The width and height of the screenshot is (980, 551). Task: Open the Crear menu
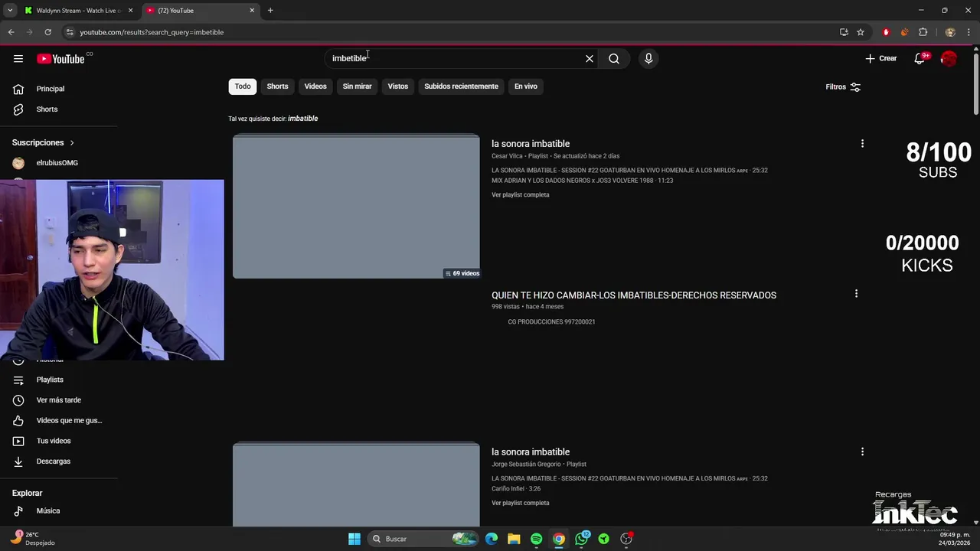(880, 59)
